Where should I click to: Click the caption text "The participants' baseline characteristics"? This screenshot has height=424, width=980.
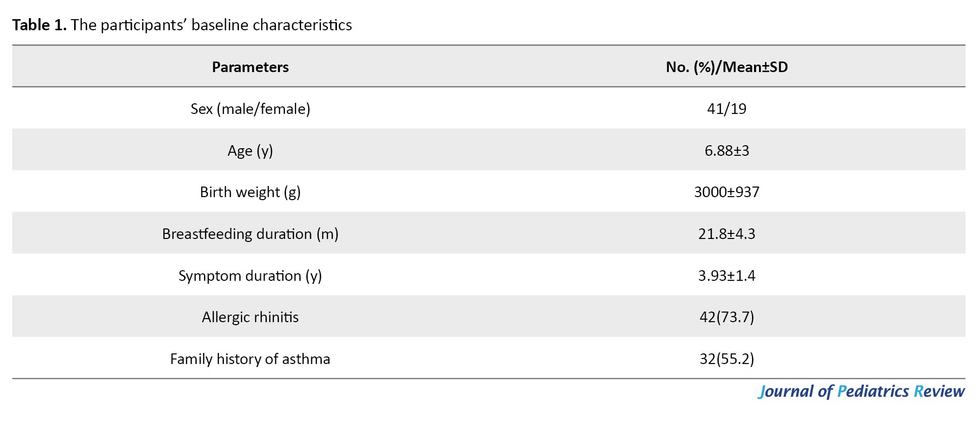211,25
